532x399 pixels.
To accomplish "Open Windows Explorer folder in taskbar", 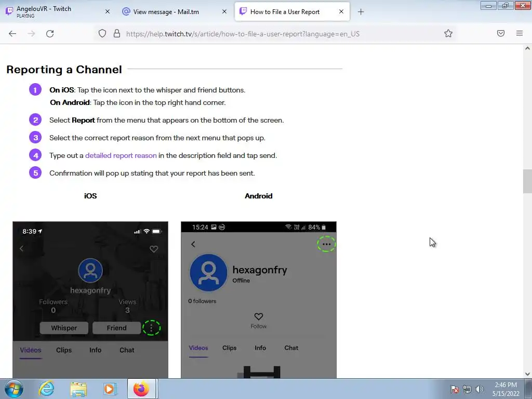I will coord(78,389).
